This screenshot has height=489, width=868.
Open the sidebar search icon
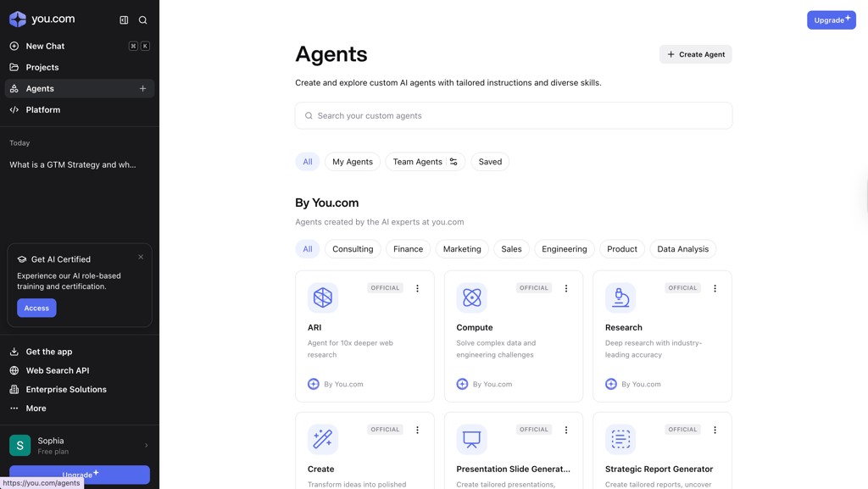142,19
